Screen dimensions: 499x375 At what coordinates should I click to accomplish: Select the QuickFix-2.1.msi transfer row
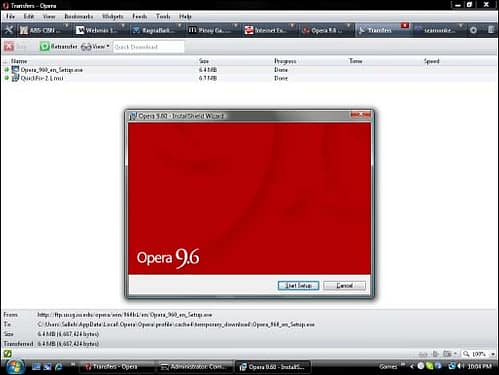point(248,78)
